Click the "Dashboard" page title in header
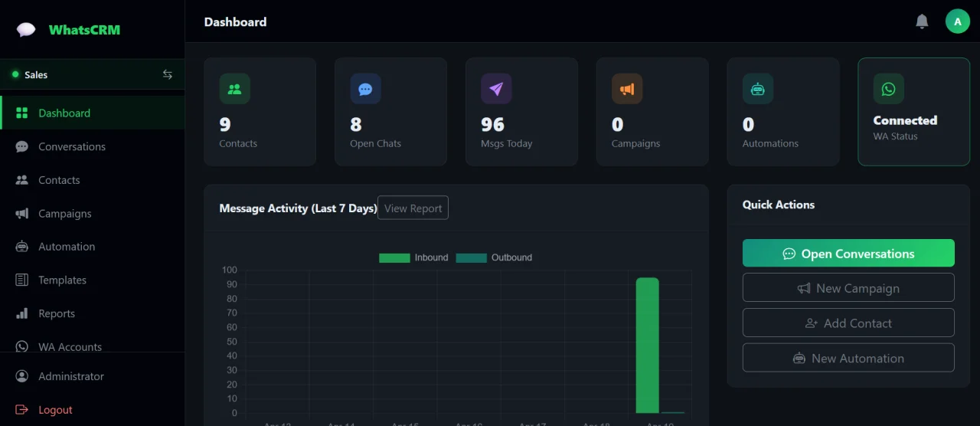Image resolution: width=980 pixels, height=426 pixels. (235, 21)
